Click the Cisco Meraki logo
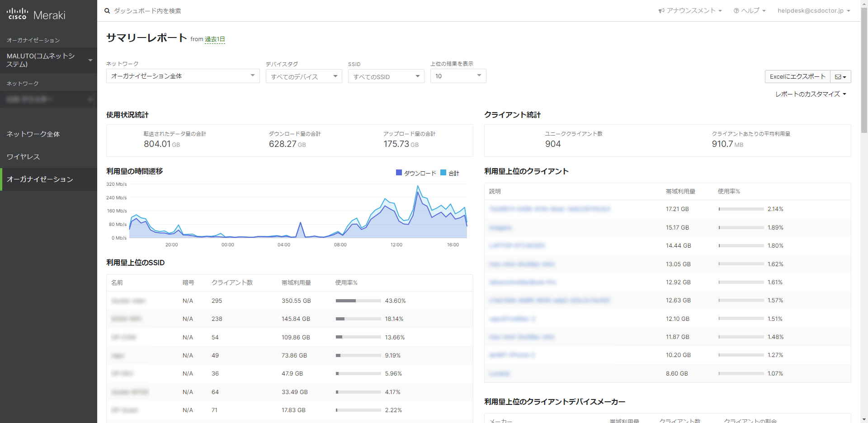 pyautogui.click(x=36, y=14)
